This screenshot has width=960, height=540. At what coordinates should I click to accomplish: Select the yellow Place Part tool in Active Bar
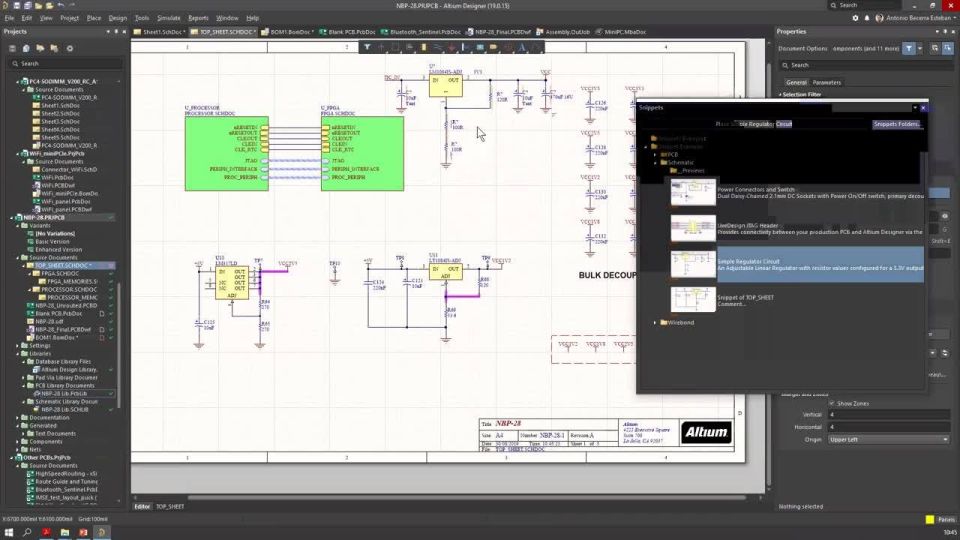[x=423, y=47]
